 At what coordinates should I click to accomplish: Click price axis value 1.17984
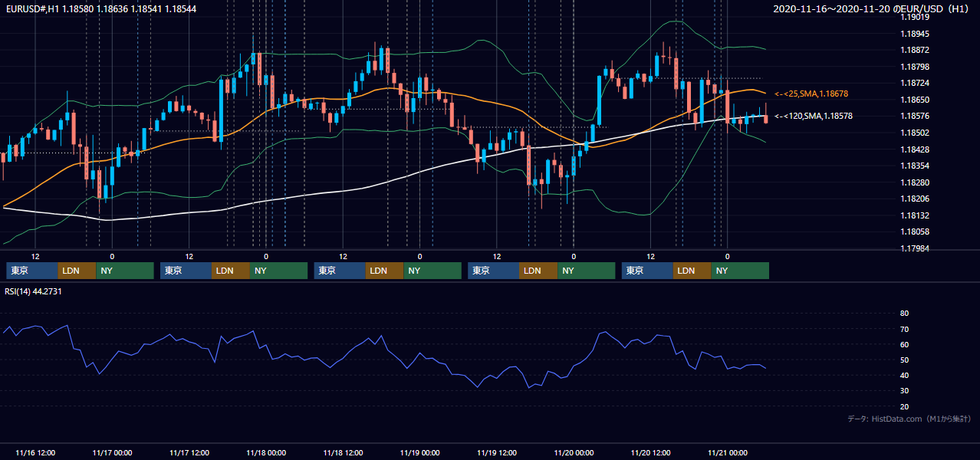click(915, 248)
